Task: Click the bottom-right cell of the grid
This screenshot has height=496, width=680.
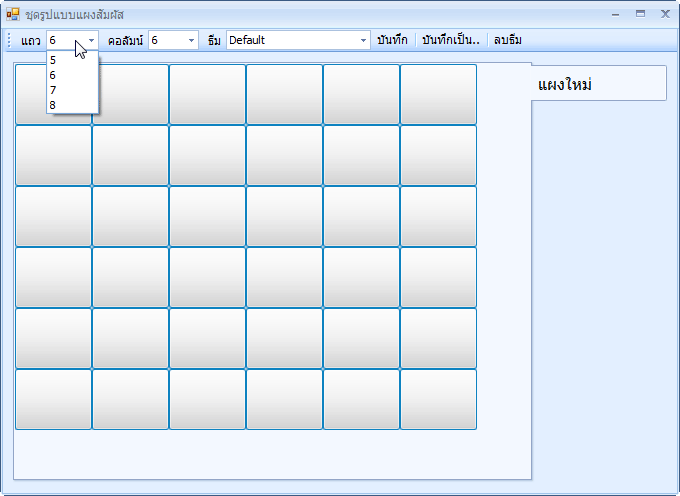Action: 438,399
